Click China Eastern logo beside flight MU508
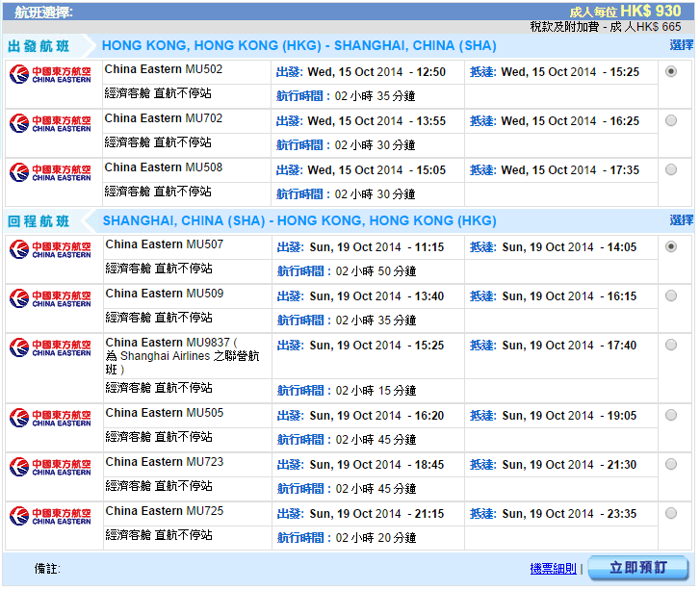This screenshot has height=590, width=700. (x=51, y=172)
